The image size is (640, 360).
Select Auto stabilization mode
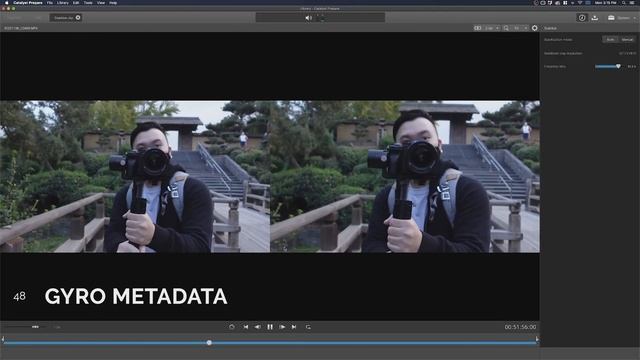coord(611,40)
